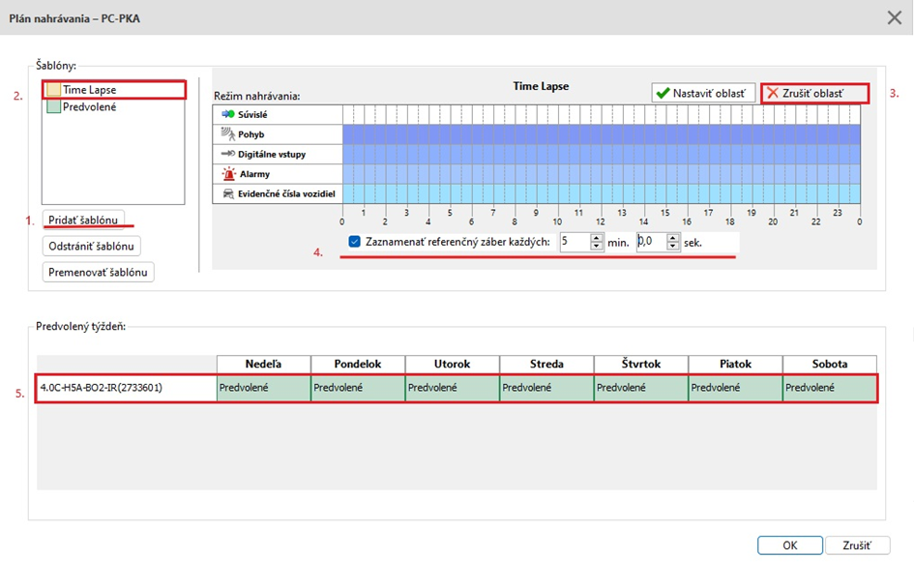Increase the minutes spinner value

[x=597, y=238]
